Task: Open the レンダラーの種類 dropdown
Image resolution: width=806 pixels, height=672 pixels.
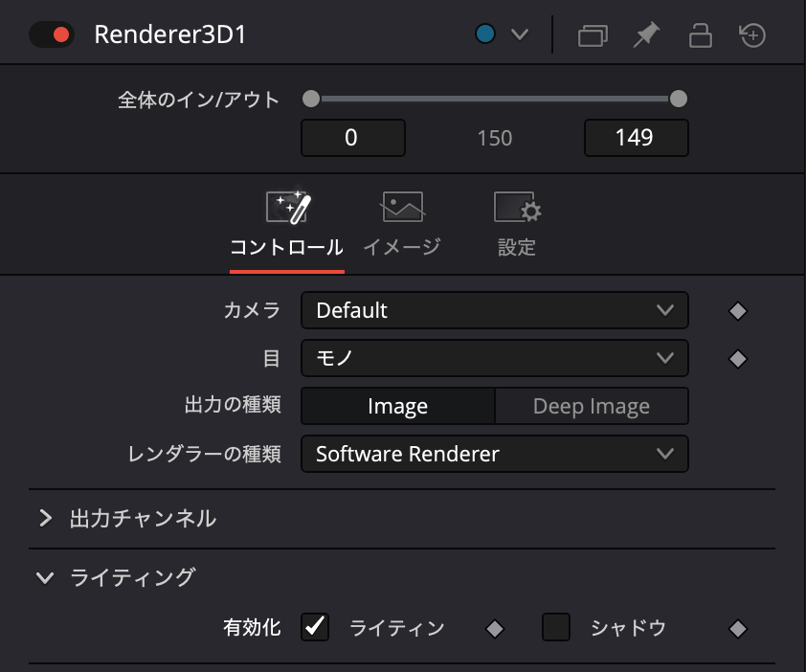Action: [495, 454]
